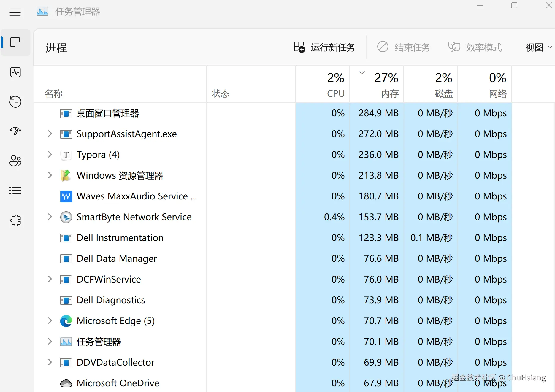The width and height of the screenshot is (555, 392).
Task: Expand the Microsoft Edge (5) process group
Action: (x=50, y=321)
